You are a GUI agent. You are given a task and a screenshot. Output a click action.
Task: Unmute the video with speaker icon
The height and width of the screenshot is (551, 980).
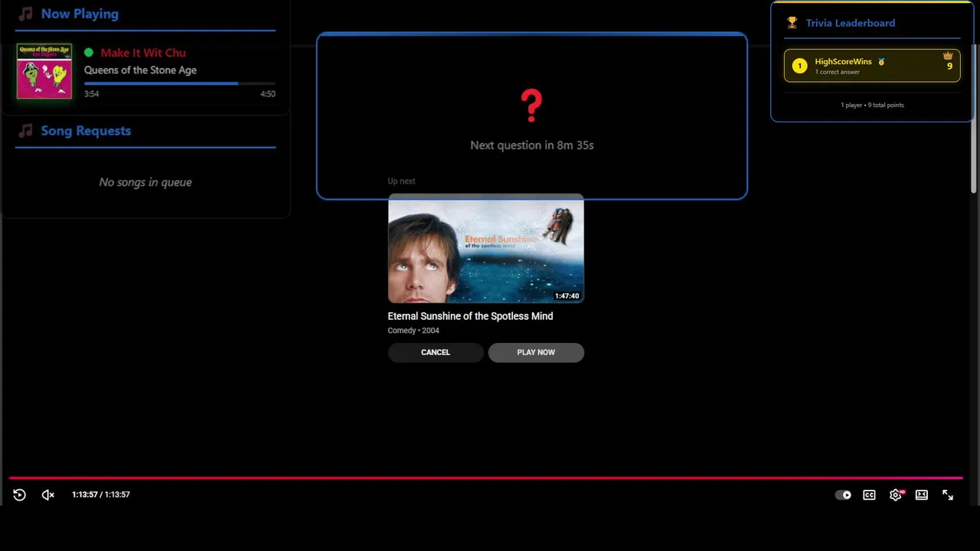[48, 495]
